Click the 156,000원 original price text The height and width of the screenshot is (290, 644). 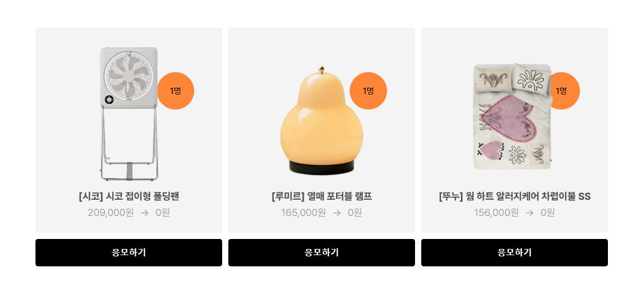[x=496, y=213]
